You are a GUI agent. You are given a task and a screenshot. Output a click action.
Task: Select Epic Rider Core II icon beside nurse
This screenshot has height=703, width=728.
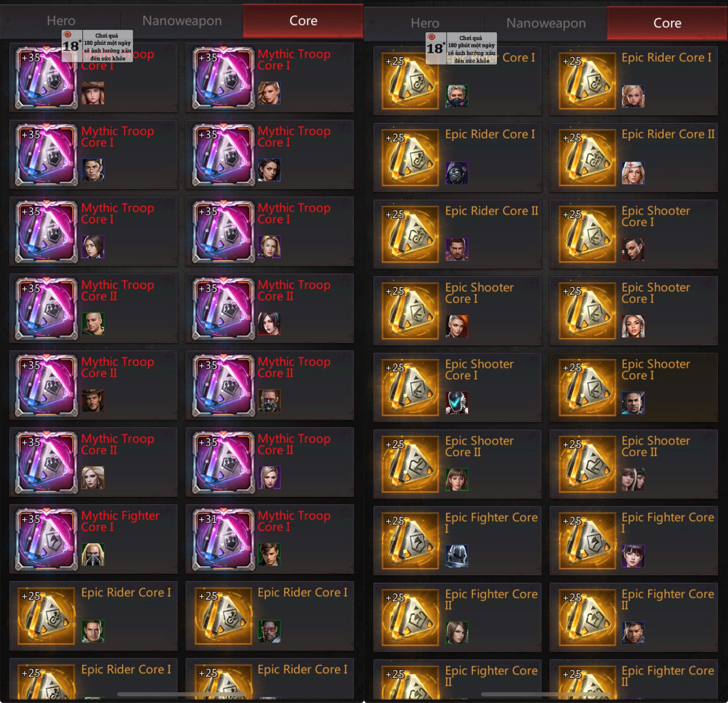coord(587,158)
